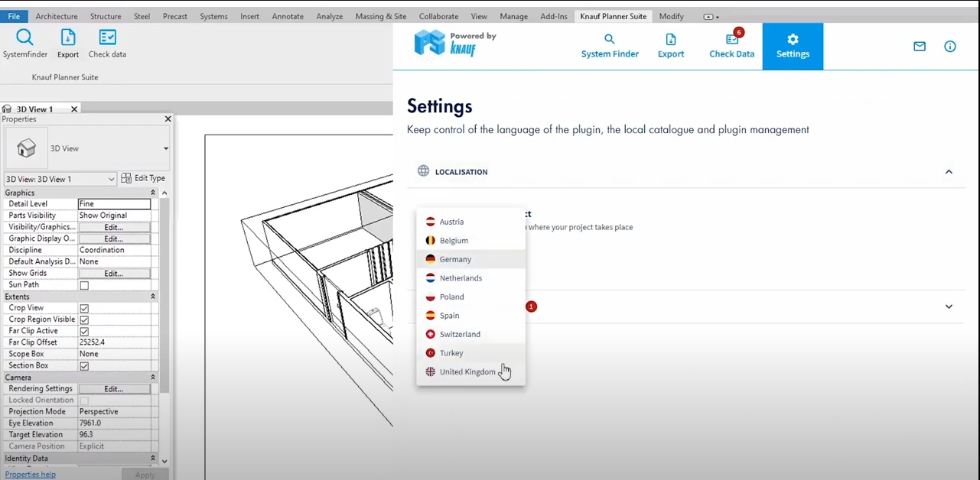Collapse the Camera properties group

pyautogui.click(x=152, y=378)
